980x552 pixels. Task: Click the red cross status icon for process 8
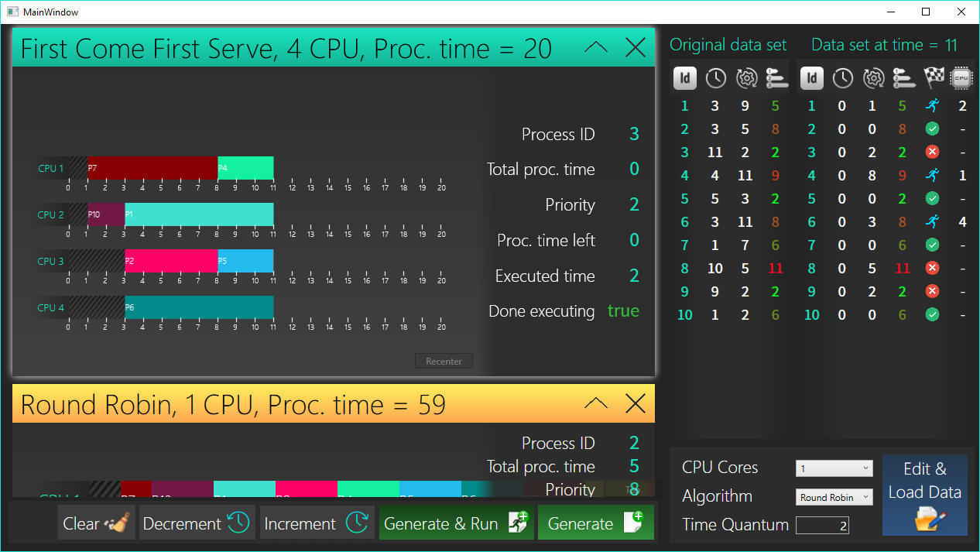tap(933, 269)
